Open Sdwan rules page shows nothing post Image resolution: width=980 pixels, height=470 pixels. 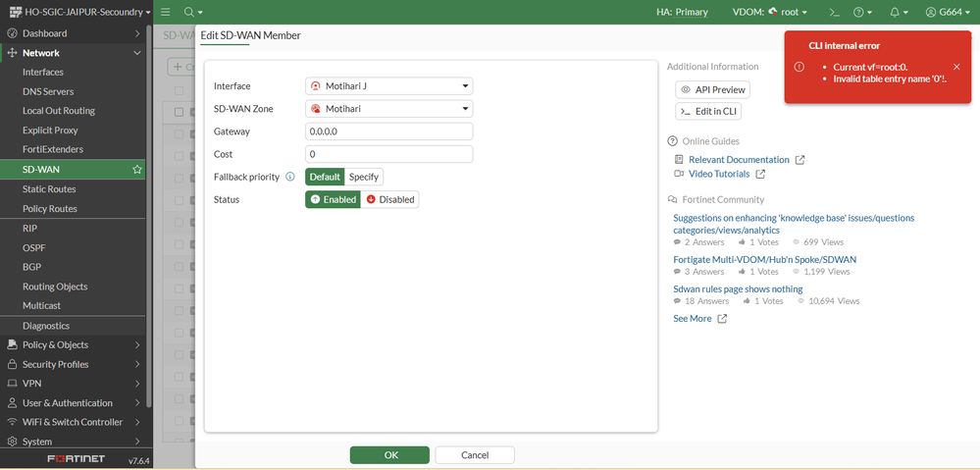coord(738,289)
